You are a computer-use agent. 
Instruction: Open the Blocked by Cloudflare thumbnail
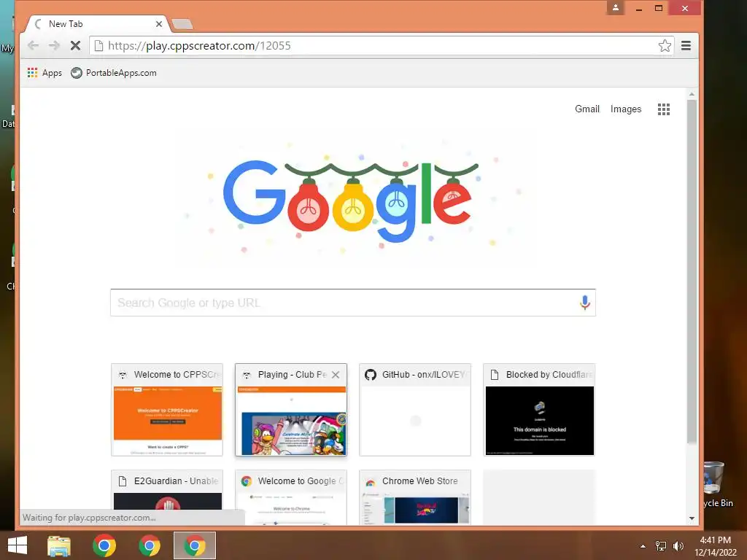pos(539,410)
